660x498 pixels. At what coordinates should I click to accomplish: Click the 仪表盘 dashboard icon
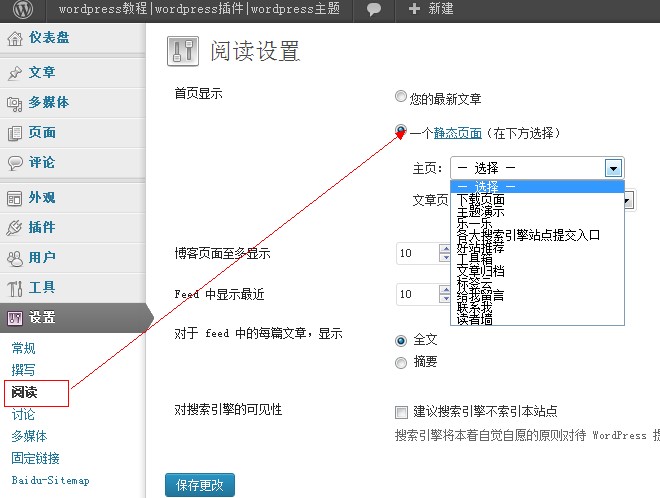click(15, 40)
